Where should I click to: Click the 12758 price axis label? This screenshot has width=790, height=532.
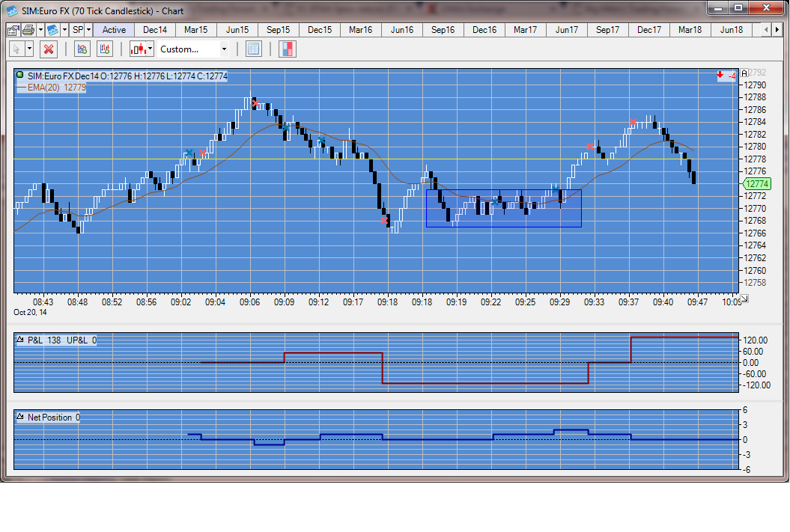(x=756, y=283)
